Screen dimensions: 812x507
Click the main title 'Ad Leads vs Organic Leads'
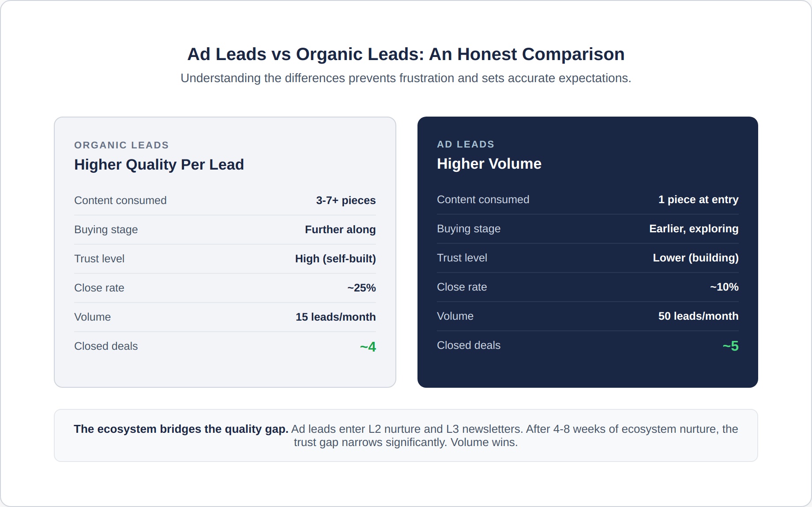[x=406, y=54]
